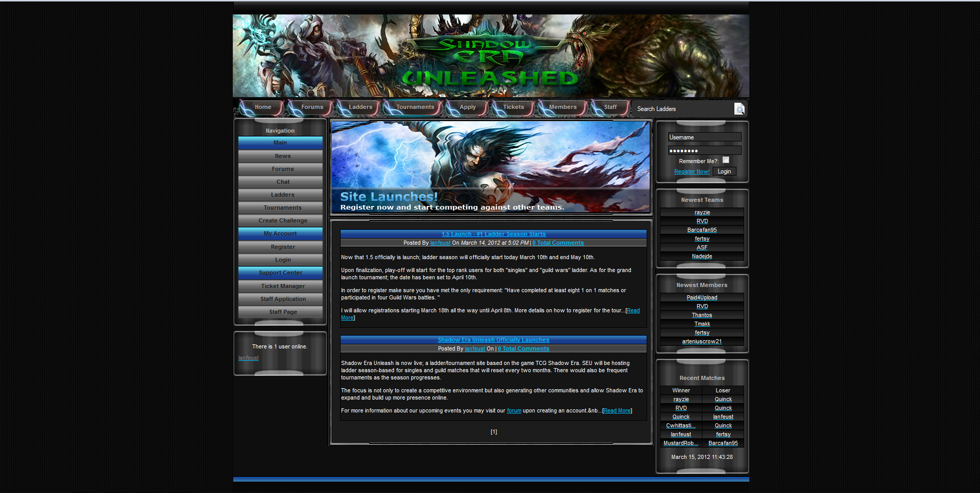Open member RVD in Newest Members
Image resolution: width=980 pixels, height=493 pixels.
pos(702,307)
